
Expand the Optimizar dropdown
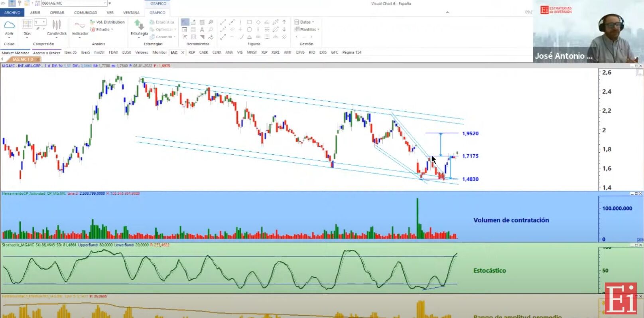point(175,30)
